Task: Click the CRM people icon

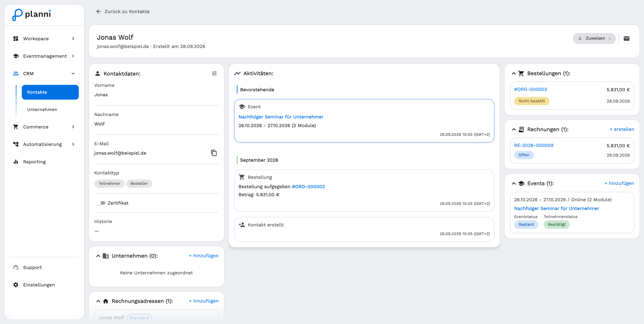Action: tap(16, 73)
